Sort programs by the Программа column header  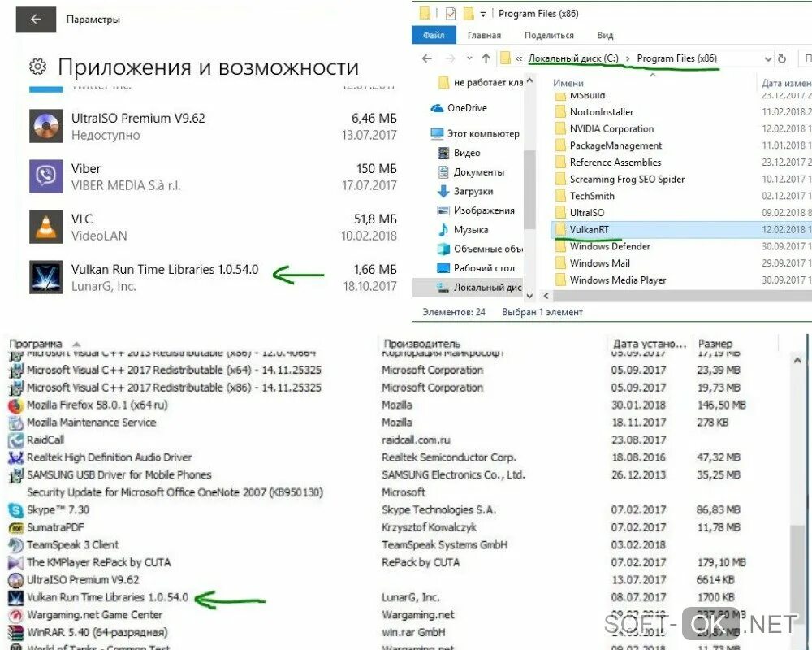(x=35, y=344)
